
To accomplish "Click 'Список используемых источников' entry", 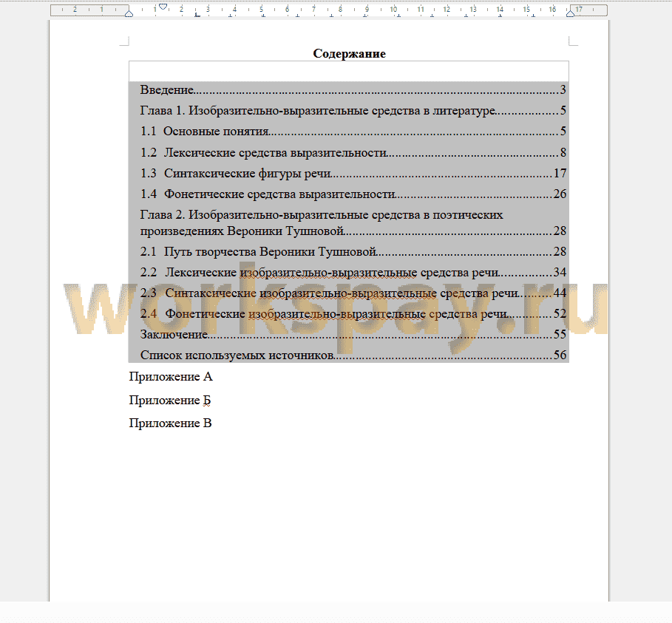I will [353, 355].
